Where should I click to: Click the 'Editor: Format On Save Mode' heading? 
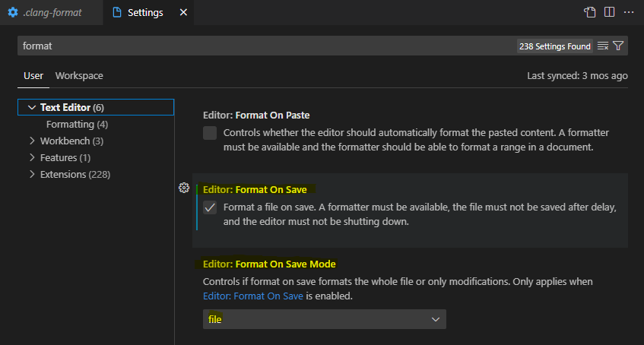[269, 264]
